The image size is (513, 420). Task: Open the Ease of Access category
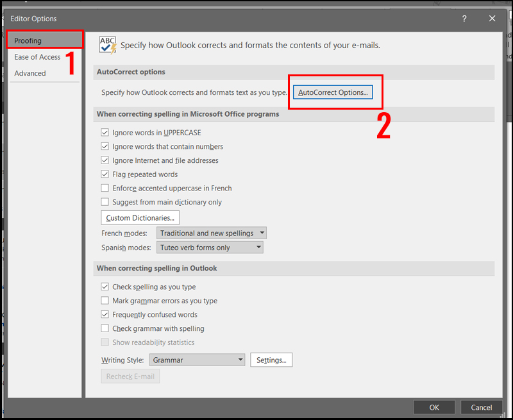tap(37, 57)
